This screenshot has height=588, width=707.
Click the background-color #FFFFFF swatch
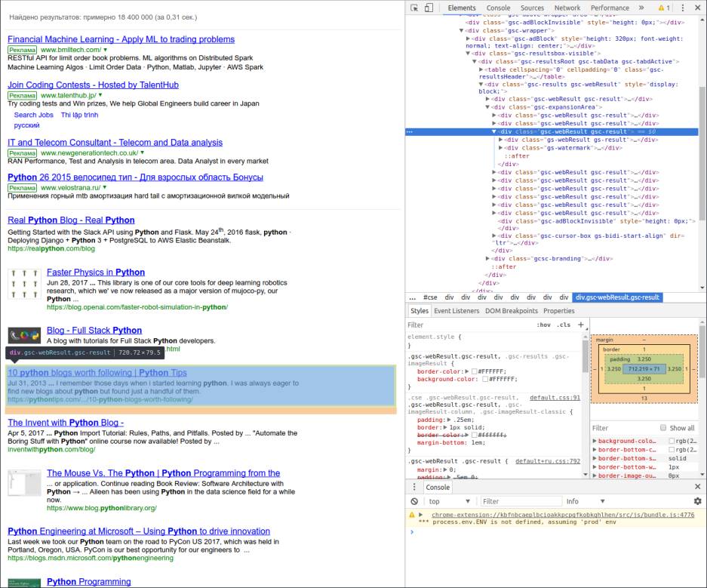click(485, 379)
